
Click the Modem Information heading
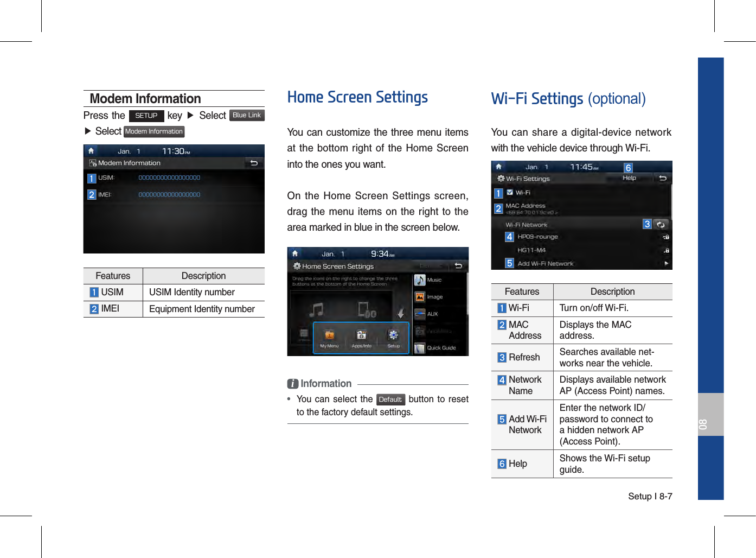[145, 99]
